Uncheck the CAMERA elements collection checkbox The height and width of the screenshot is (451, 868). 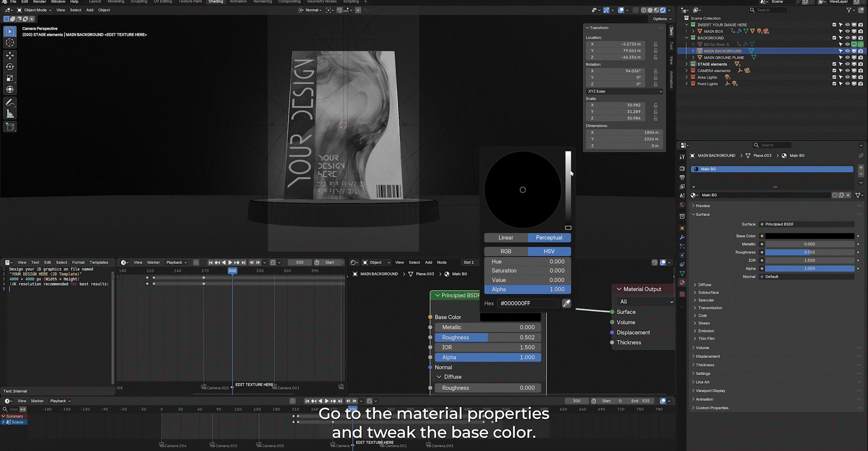(834, 71)
